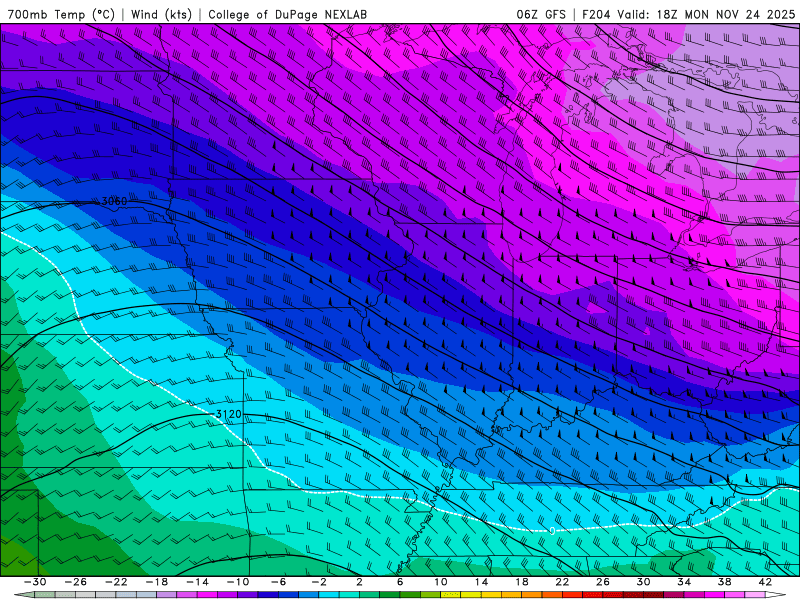Click the 14 colorbar label

click(482, 582)
